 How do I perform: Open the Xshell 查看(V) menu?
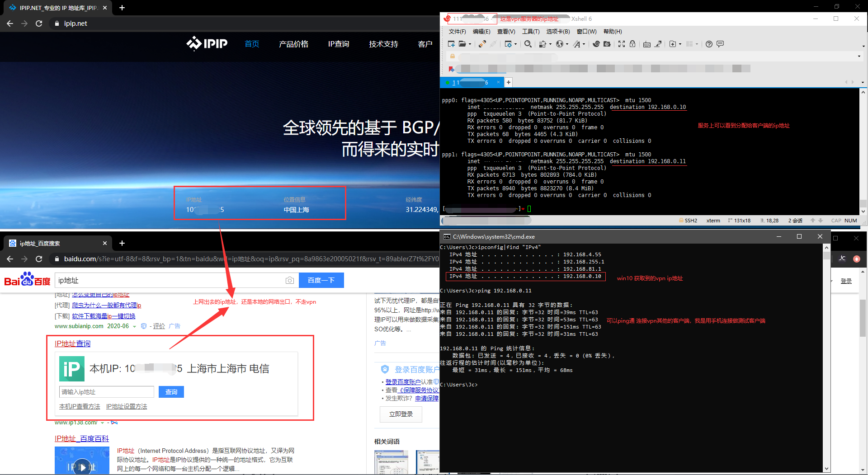[506, 31]
